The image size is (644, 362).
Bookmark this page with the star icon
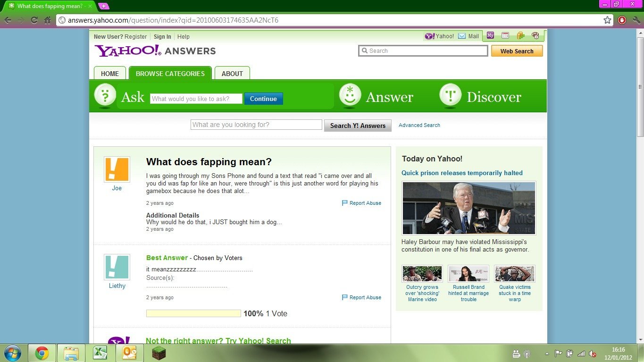[607, 20]
